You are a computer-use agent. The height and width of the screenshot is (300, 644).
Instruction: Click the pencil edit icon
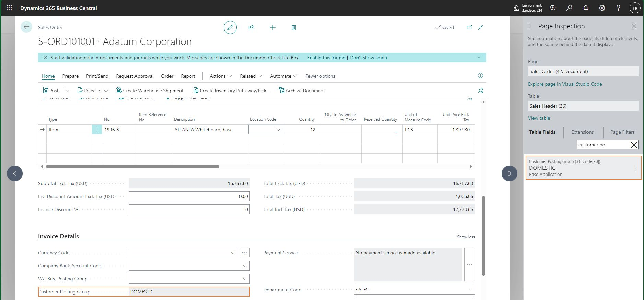click(x=230, y=27)
